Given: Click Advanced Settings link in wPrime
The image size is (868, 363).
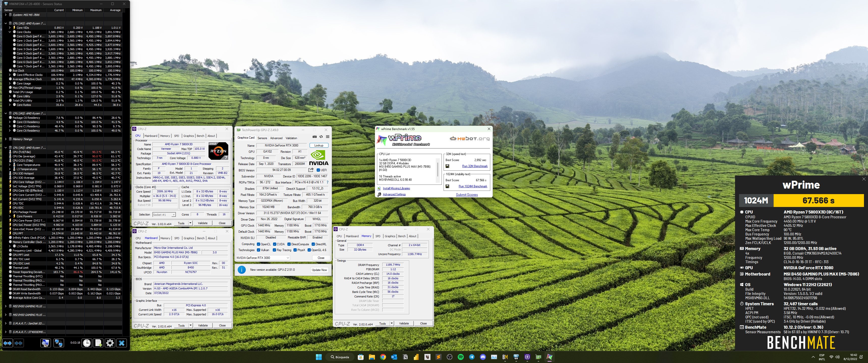Looking at the screenshot, I should (394, 194).
